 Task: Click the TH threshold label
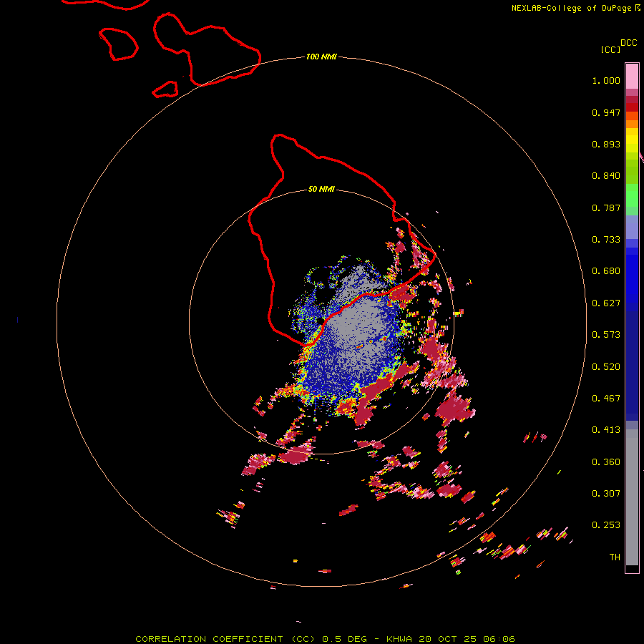pos(615,557)
